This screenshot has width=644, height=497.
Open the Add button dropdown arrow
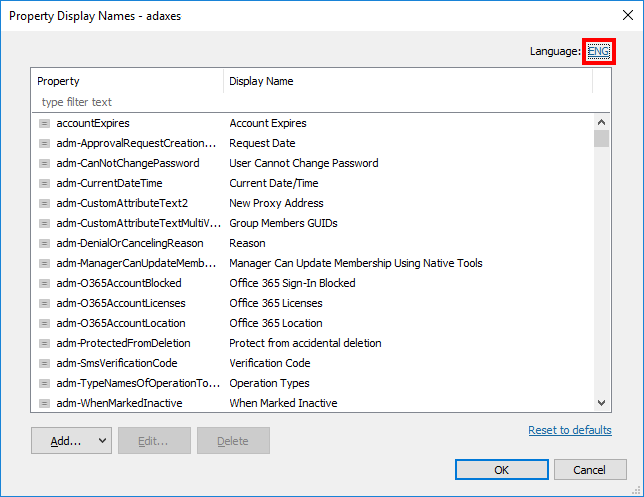(x=102, y=441)
